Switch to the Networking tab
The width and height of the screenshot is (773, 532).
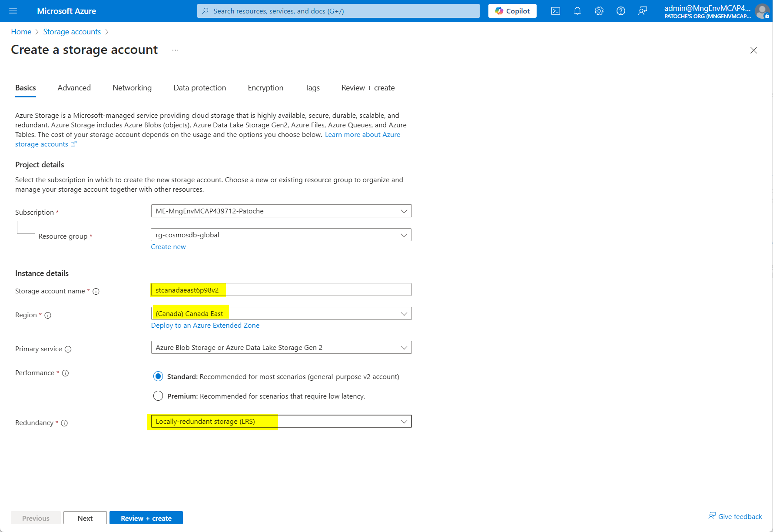[x=132, y=88]
